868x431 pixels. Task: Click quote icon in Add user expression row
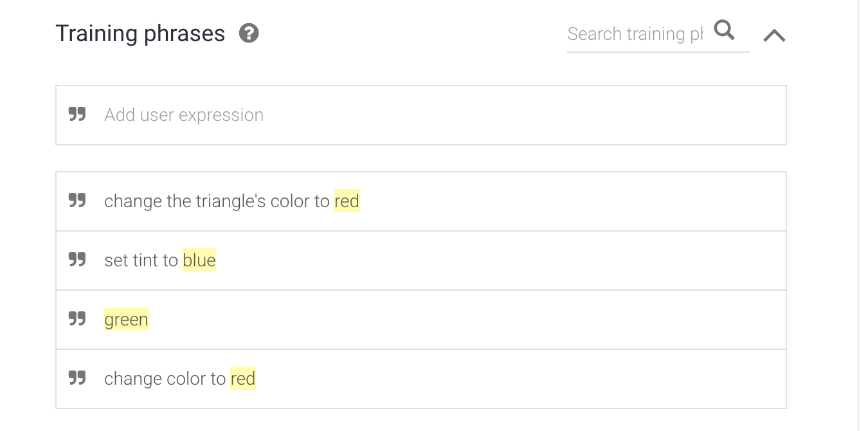point(77,115)
